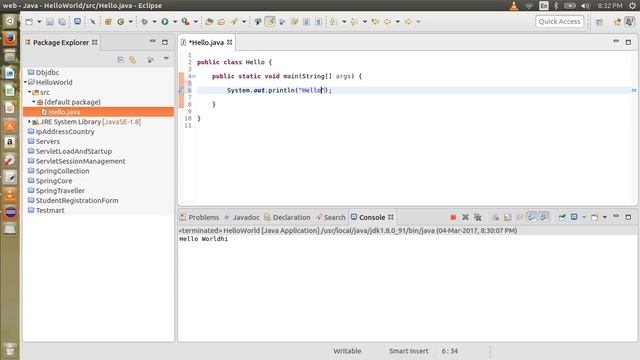
Task: Toggle Link with Editor in Package Explorer
Action: pyautogui.click(x=133, y=60)
